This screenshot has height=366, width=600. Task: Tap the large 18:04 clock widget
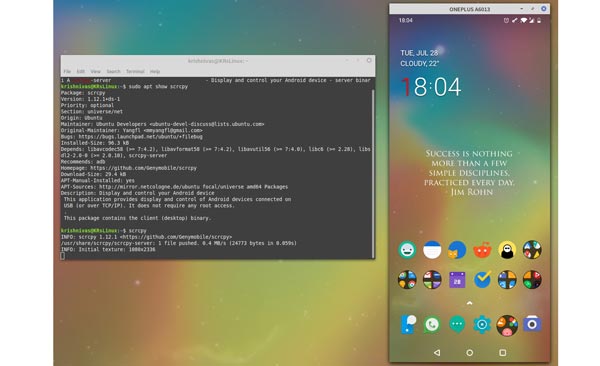click(x=430, y=87)
